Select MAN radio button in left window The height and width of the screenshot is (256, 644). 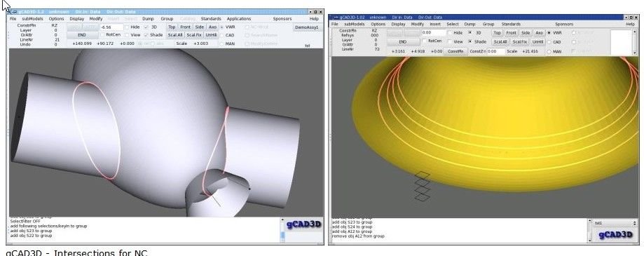(x=221, y=43)
